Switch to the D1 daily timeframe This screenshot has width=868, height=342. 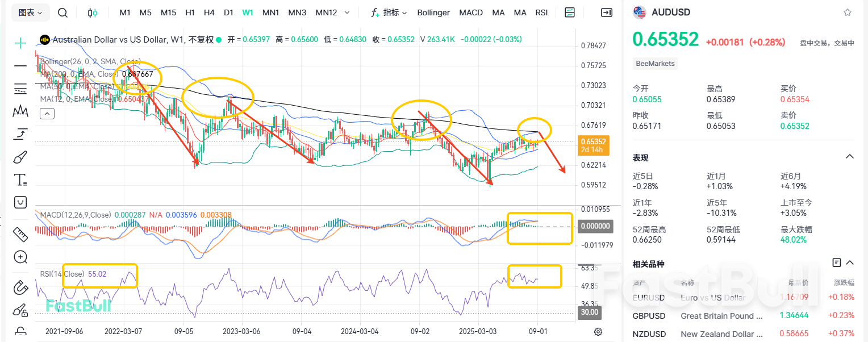click(x=228, y=12)
